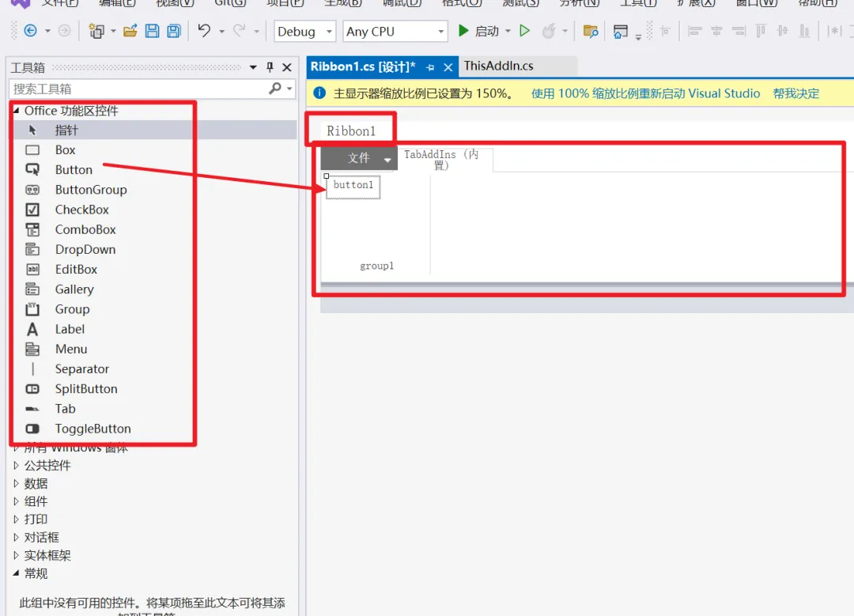Expand the 对话框 toolbox section
Screen dimensions: 854x616
click(16, 537)
